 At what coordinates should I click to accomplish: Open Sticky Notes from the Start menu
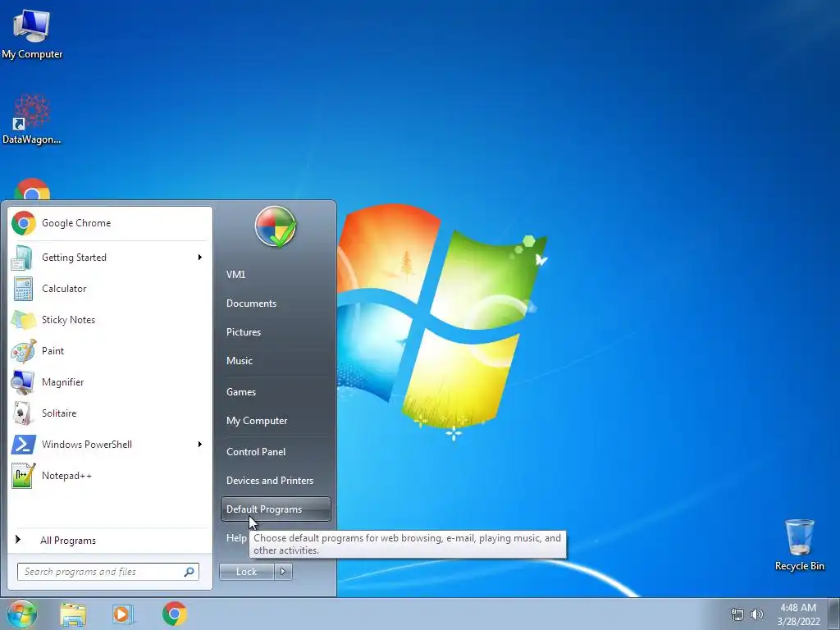pyautogui.click(x=109, y=320)
